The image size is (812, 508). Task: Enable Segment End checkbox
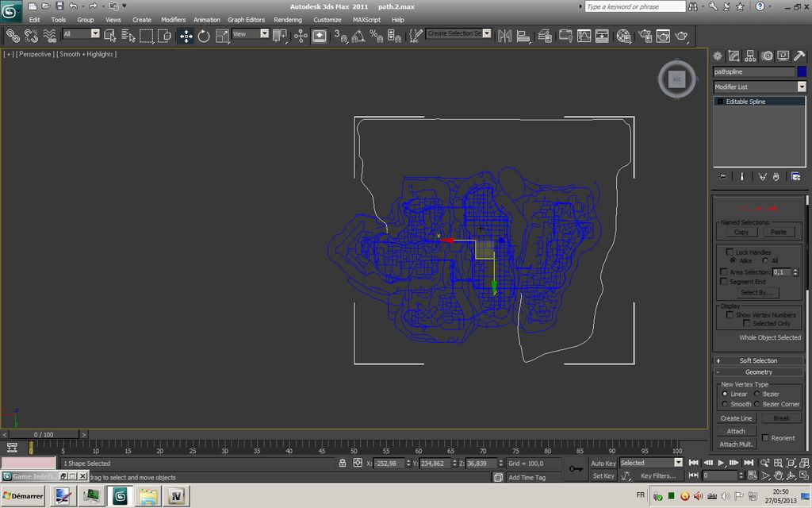723,282
